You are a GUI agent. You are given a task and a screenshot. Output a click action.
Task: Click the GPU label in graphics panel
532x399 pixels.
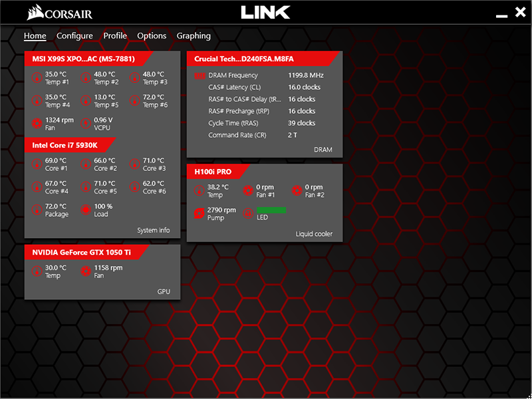pos(164,292)
